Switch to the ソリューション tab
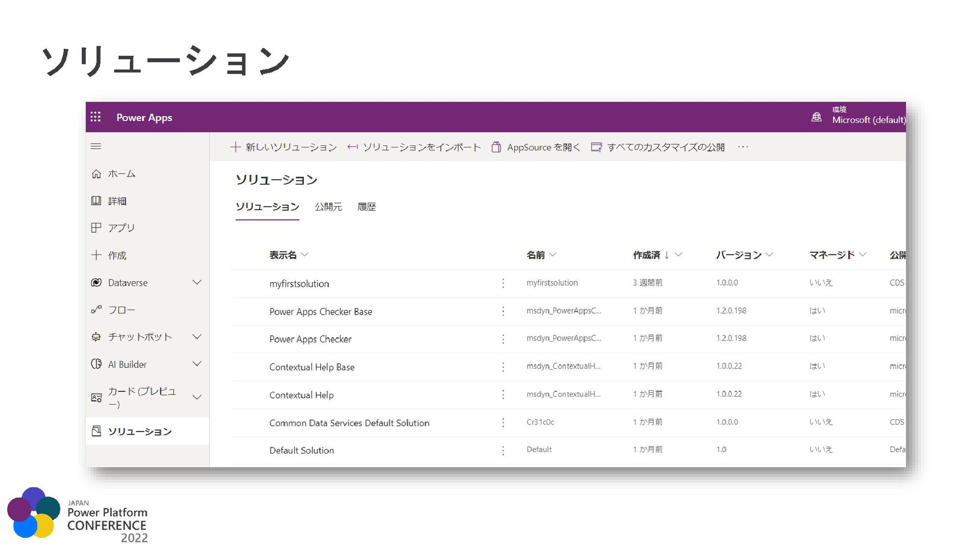The width and height of the screenshot is (980, 551). 267,207
